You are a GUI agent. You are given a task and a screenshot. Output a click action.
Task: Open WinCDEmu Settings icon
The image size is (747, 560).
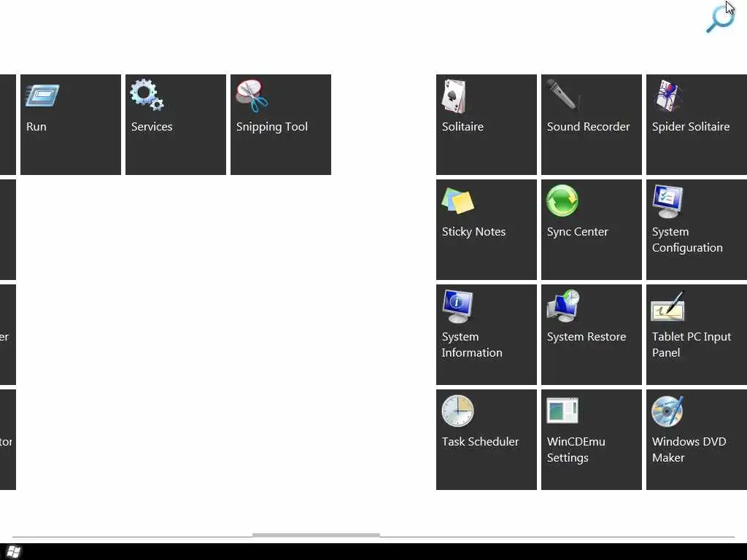562,411
